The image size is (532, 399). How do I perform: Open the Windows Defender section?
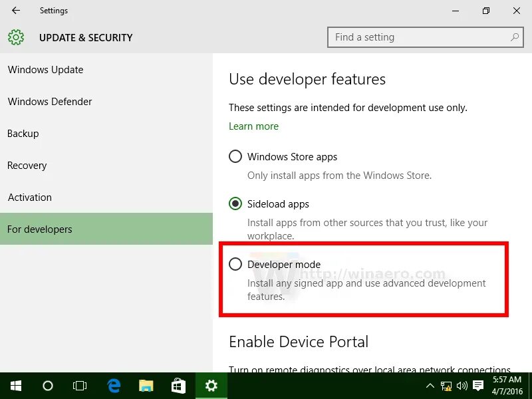tap(50, 101)
